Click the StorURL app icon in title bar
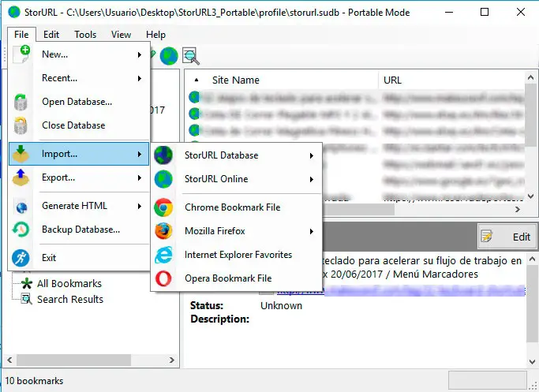 (14, 13)
